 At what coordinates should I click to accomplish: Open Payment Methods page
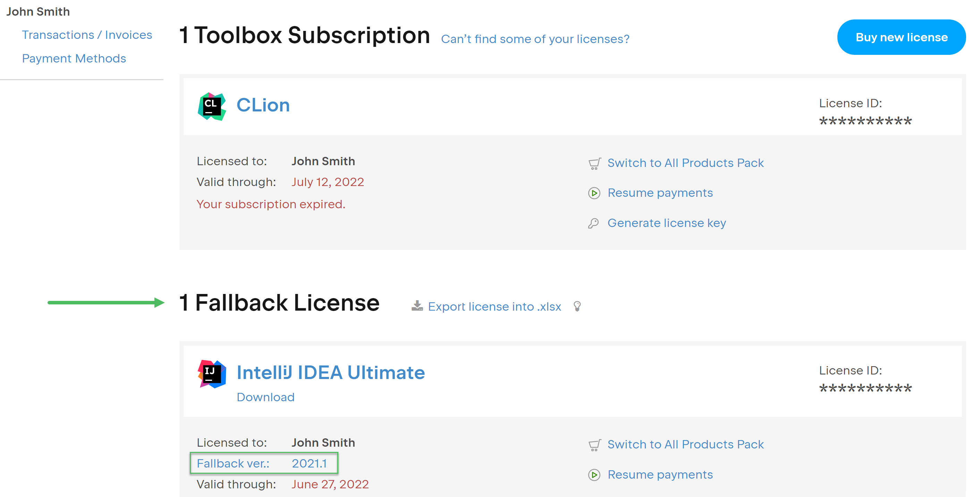click(74, 59)
